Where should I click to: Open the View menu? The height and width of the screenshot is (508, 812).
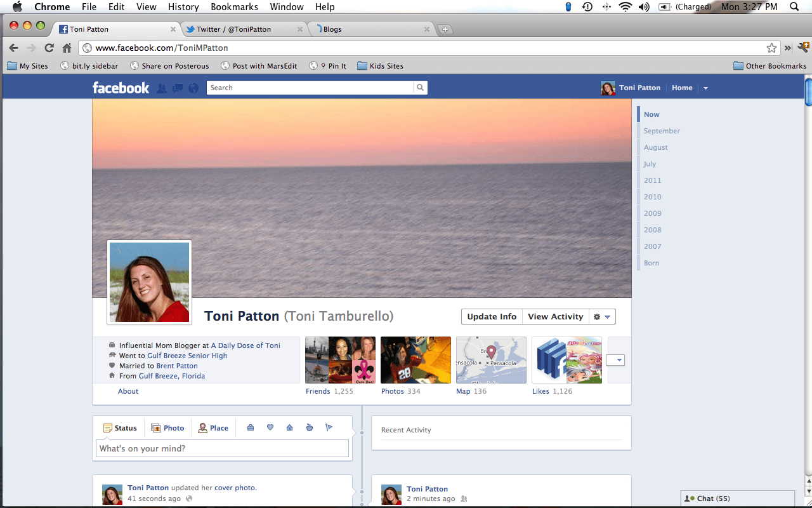[x=147, y=7]
